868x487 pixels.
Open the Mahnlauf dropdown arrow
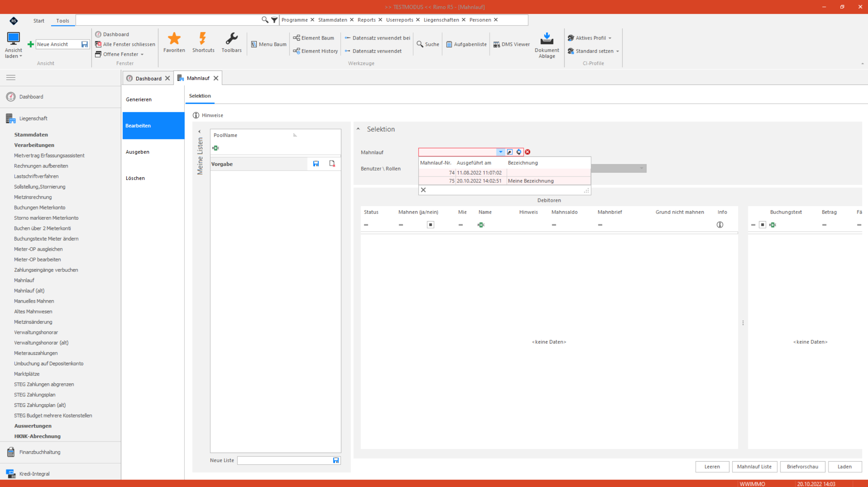[501, 152]
